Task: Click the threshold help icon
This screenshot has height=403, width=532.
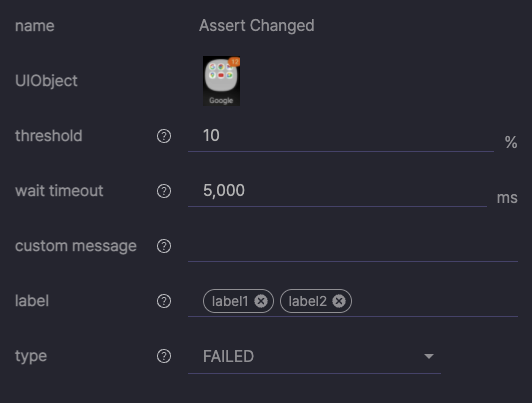Action: point(164,136)
